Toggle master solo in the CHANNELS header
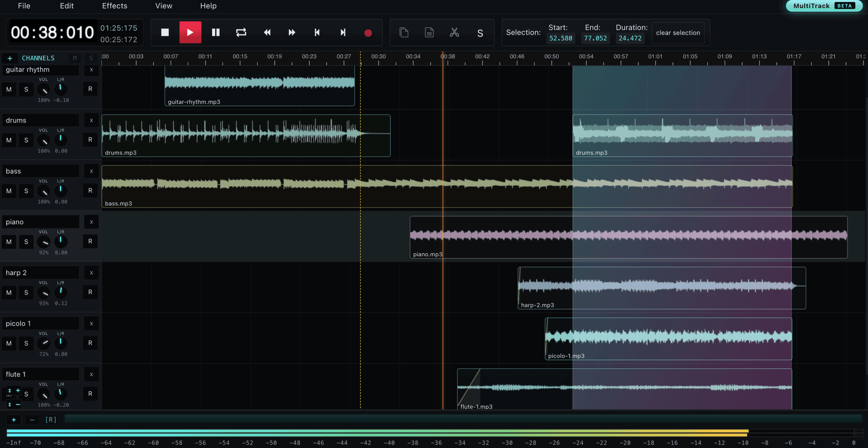 tap(91, 58)
